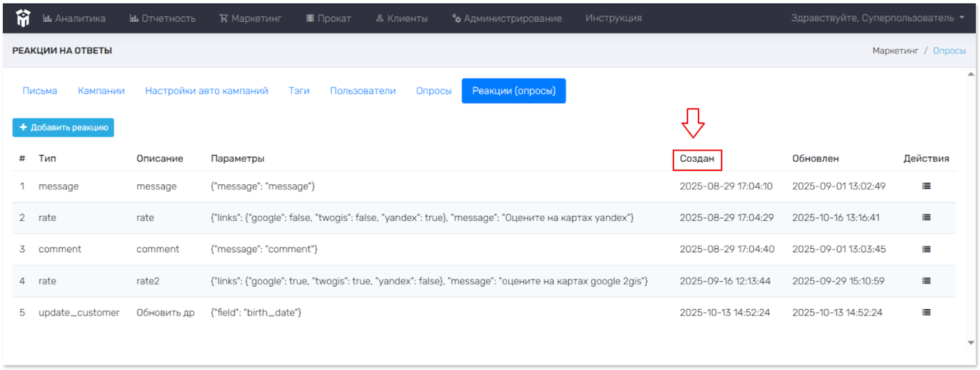Click the site logo icon in navbar

tap(23, 19)
